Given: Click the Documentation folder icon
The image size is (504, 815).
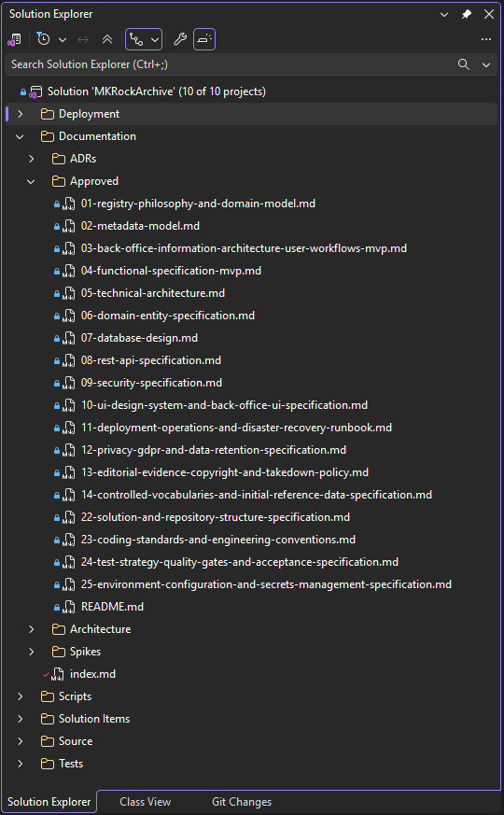Looking at the screenshot, I should click(48, 136).
